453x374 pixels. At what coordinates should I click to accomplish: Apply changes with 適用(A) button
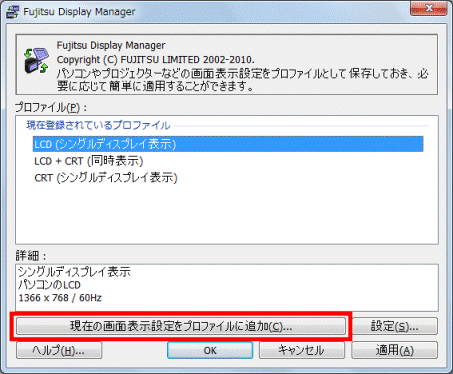pyautogui.click(x=395, y=350)
